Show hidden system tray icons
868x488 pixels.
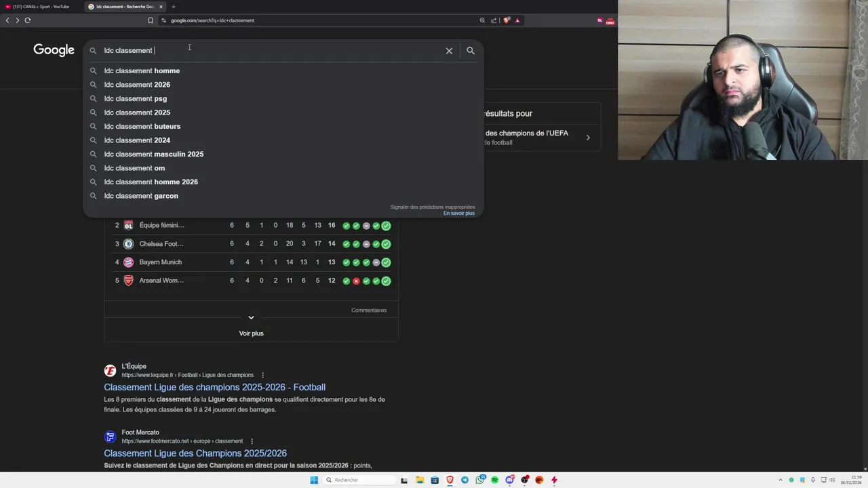[x=780, y=480]
